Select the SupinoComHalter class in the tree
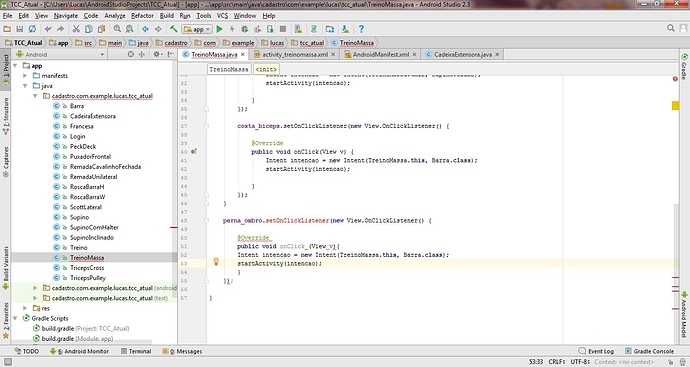Image resolution: width=690 pixels, height=367 pixels. pos(94,227)
